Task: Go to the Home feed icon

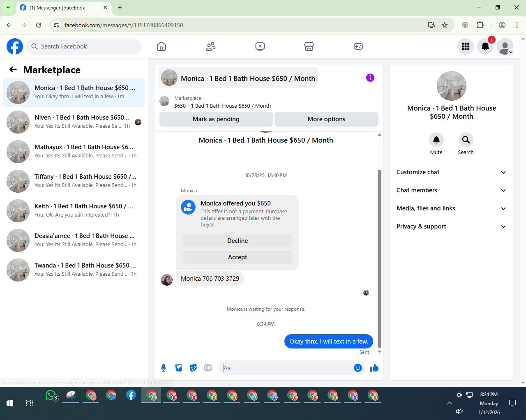Action: 161,46
